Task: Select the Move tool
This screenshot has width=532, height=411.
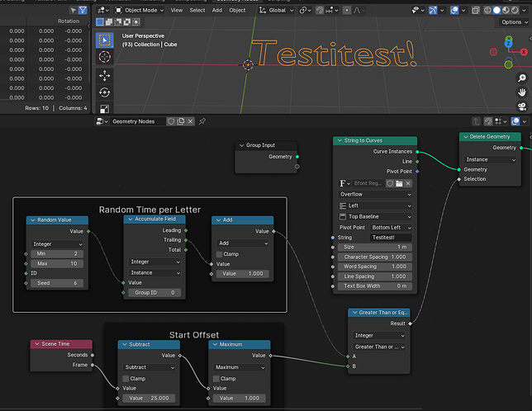Action: coord(104,75)
